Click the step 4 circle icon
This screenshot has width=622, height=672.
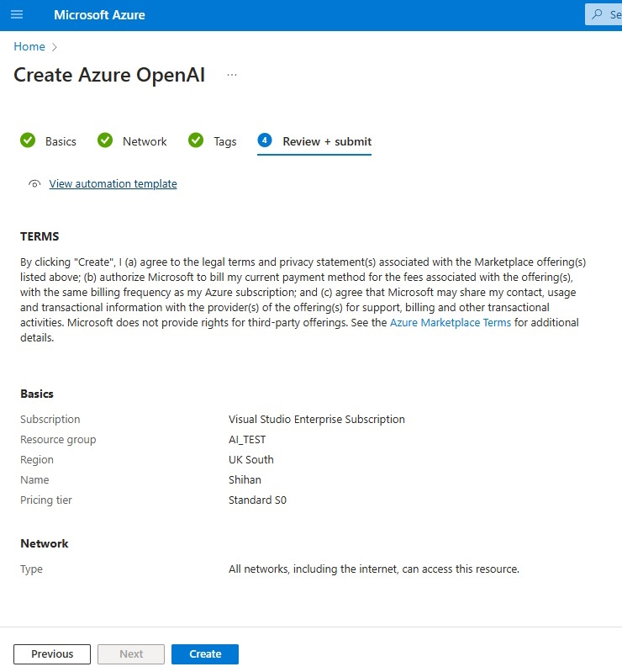pyautogui.click(x=265, y=140)
